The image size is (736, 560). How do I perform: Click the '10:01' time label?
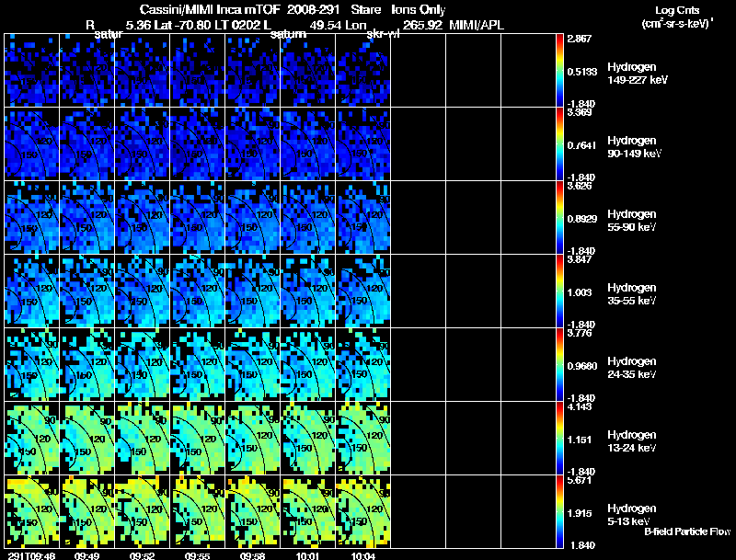307,555
